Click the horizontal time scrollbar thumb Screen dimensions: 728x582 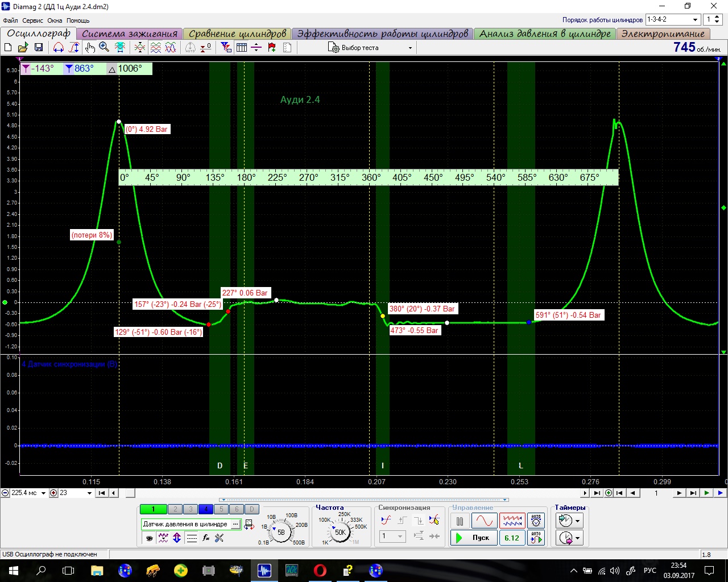(130, 493)
